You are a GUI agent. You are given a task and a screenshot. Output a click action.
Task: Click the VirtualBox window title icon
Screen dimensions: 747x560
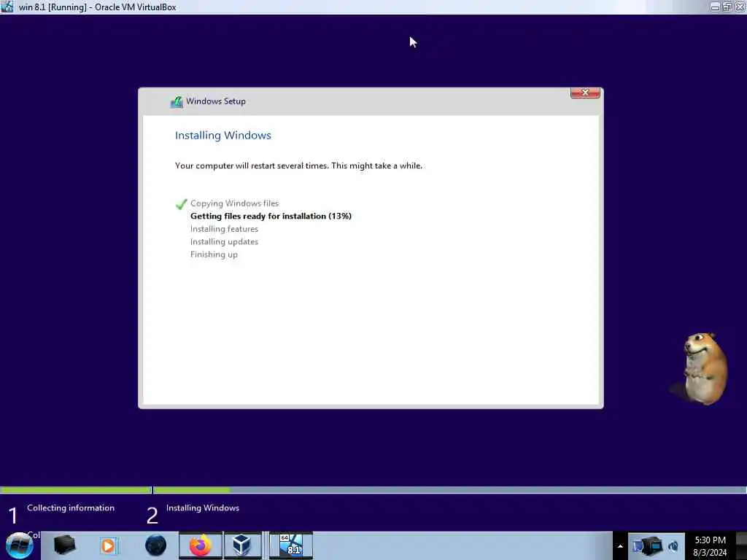[x=7, y=7]
